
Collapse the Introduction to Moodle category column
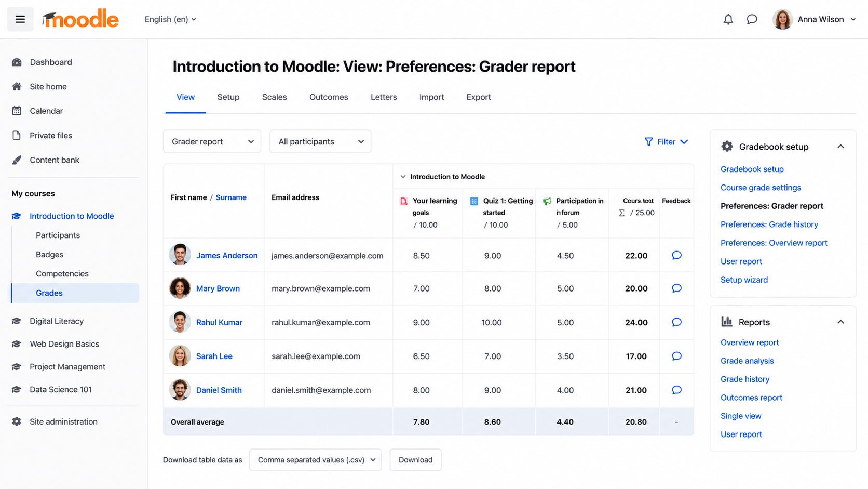(403, 177)
